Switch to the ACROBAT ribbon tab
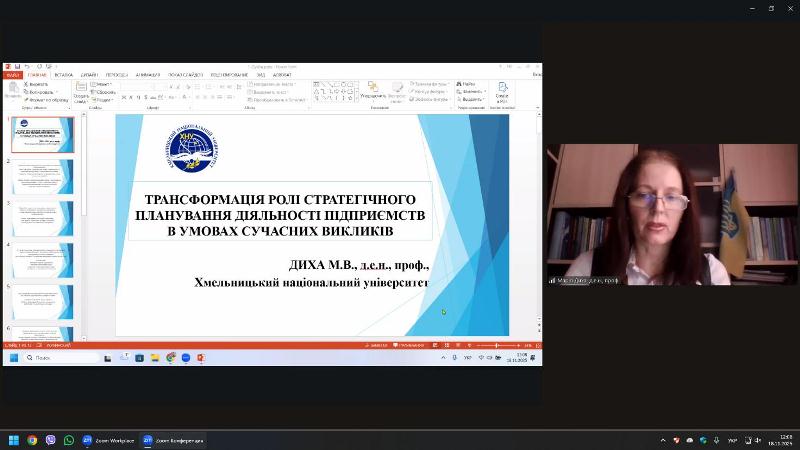 [282, 75]
